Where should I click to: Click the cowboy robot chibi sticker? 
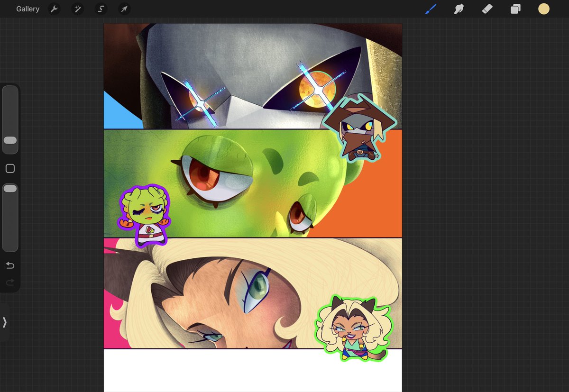coord(359,127)
